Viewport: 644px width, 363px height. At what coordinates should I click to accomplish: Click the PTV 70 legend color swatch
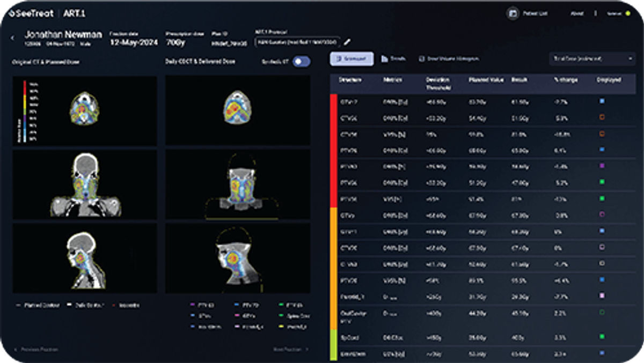pyautogui.click(x=236, y=305)
